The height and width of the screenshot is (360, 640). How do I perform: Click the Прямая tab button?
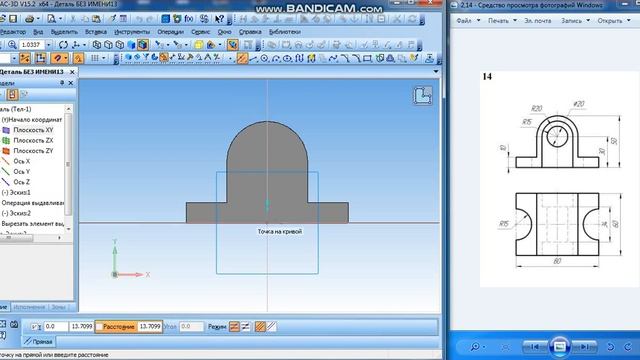tap(38, 341)
